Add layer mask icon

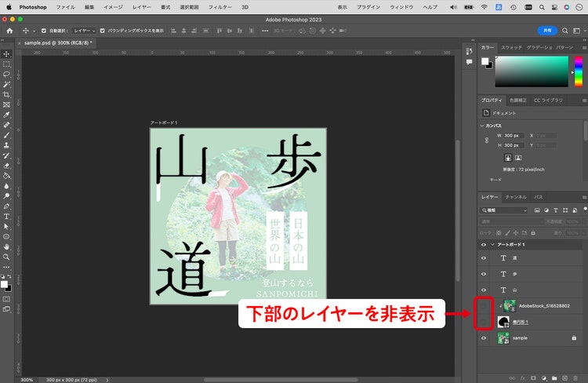pos(533,378)
